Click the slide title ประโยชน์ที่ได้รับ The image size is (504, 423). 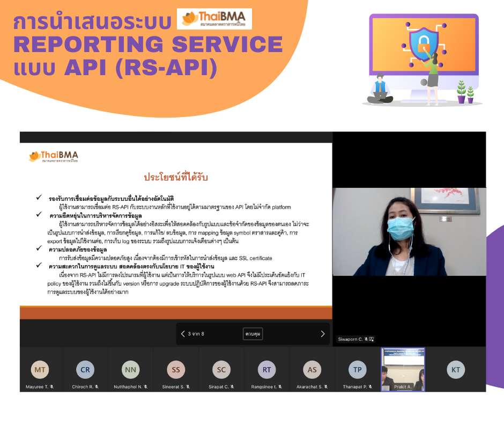click(175, 177)
